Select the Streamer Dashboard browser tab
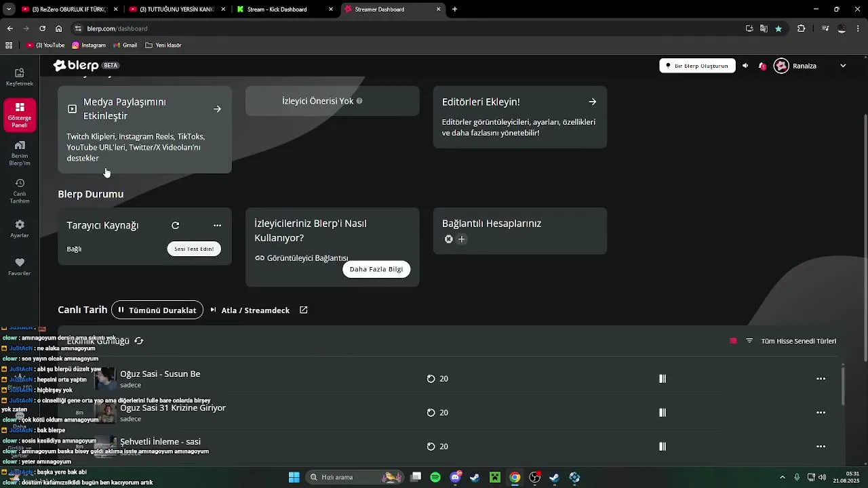 tap(392, 9)
